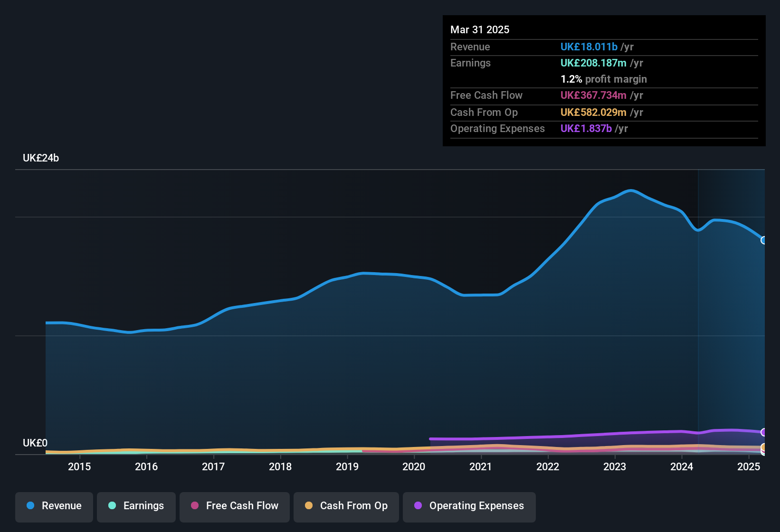Image resolution: width=780 pixels, height=532 pixels.
Task: Click the 2020 x-axis label
Action: [x=414, y=466]
